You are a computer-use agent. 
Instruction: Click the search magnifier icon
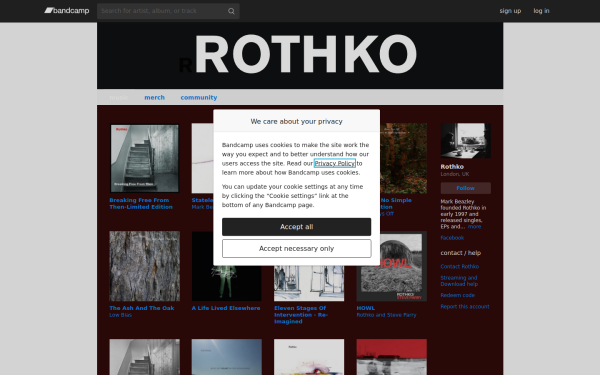pyautogui.click(x=231, y=11)
